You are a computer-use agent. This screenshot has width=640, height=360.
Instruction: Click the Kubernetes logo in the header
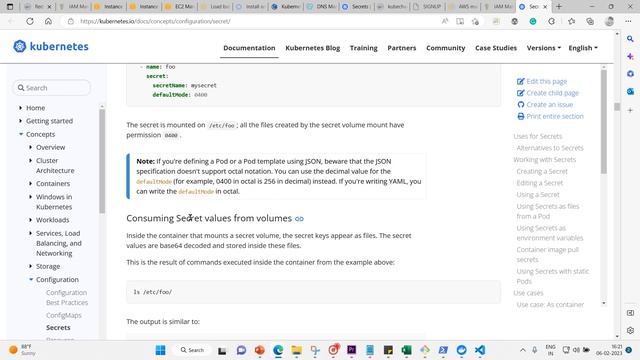tap(51, 47)
